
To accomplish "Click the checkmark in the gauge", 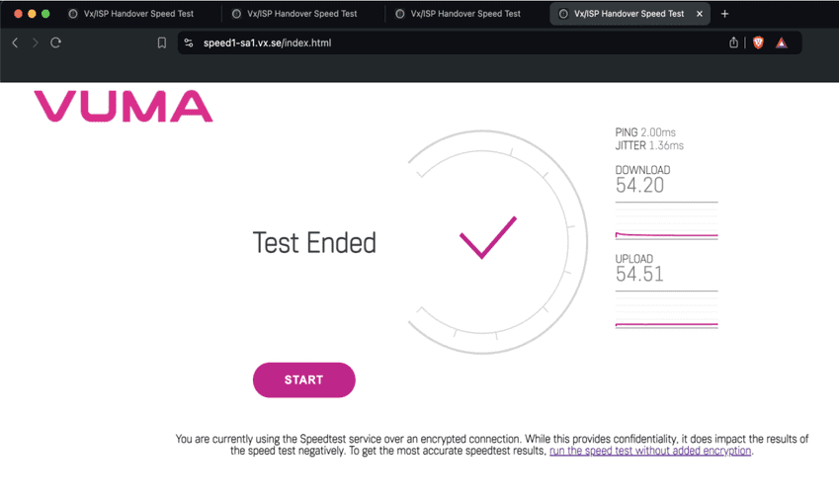I will (x=487, y=237).
